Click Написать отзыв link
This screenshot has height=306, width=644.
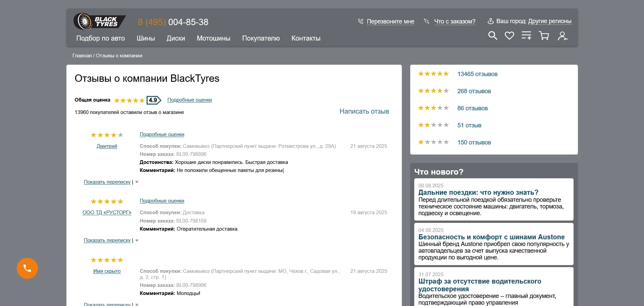click(364, 111)
